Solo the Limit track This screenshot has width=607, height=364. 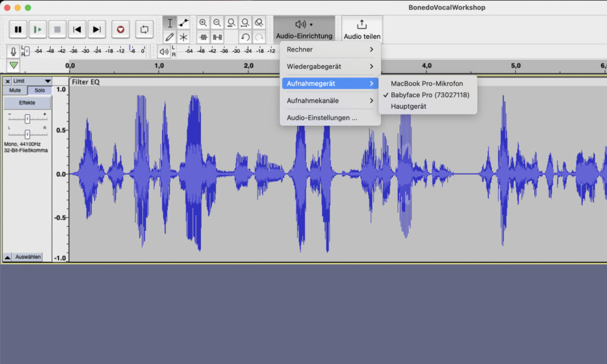pos(40,90)
